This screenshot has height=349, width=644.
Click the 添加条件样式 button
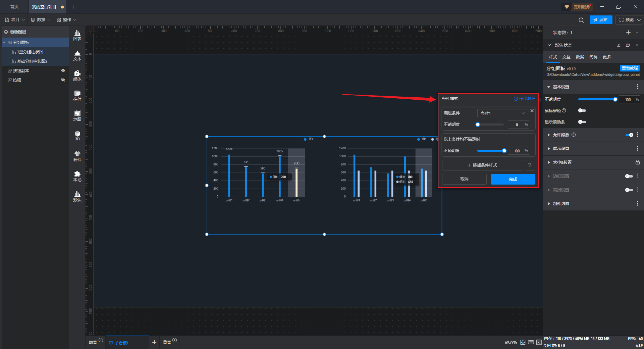coord(482,165)
